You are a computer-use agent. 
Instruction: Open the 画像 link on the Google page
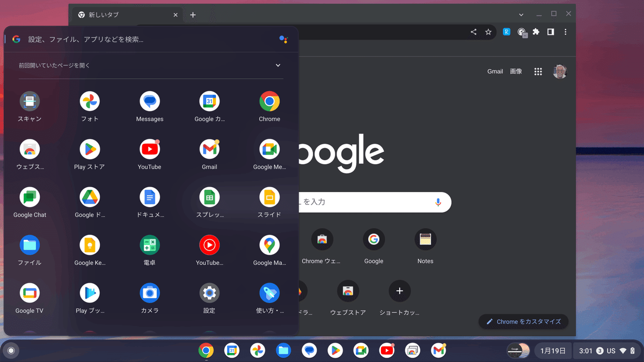point(516,71)
